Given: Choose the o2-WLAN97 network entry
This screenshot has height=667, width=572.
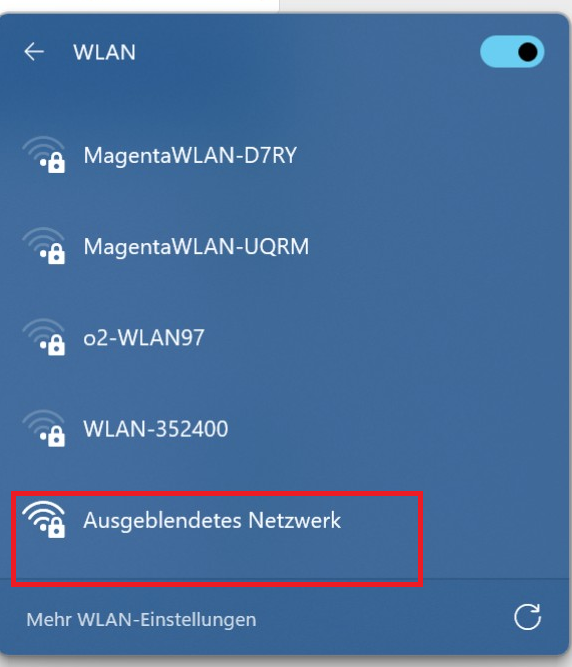Looking at the screenshot, I should [x=144, y=338].
